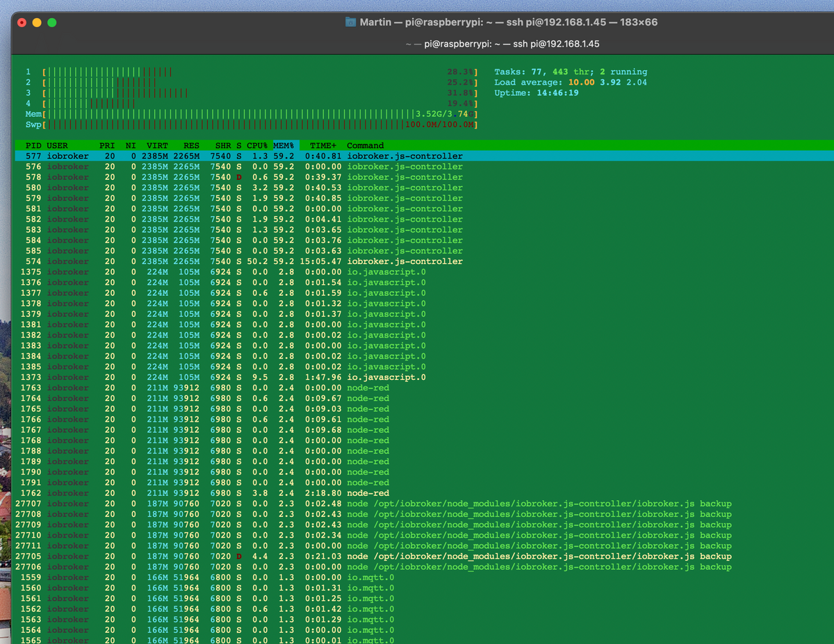Image resolution: width=834 pixels, height=644 pixels.
Task: Click the TIME+ column header
Action: [323, 146]
